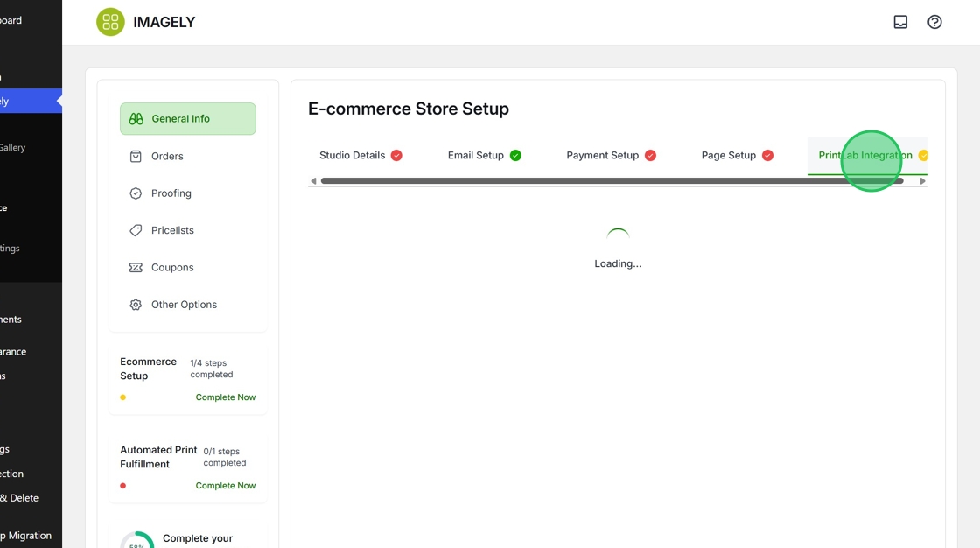The image size is (980, 548).
Task: Select General Info in the sidebar
Action: tap(188, 119)
